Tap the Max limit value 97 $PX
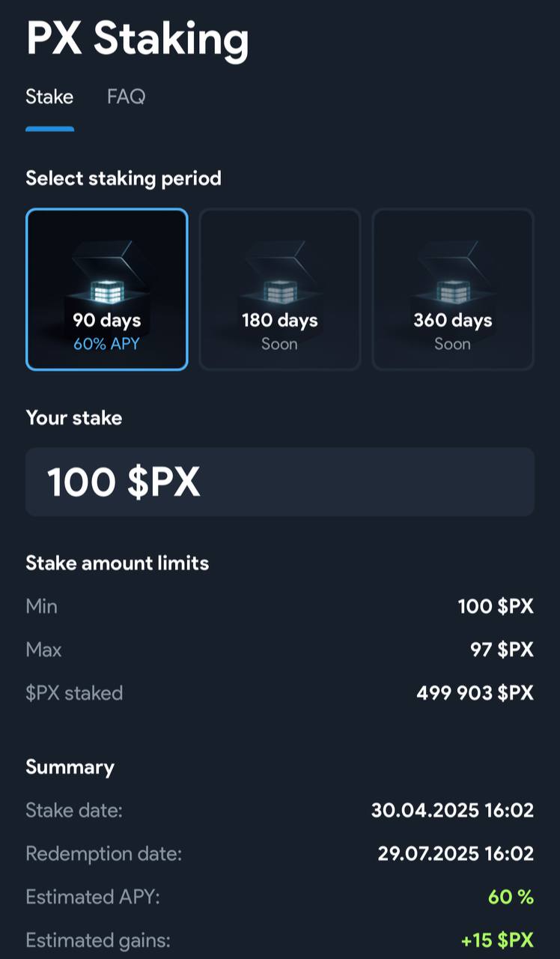This screenshot has height=959, width=560. point(502,650)
